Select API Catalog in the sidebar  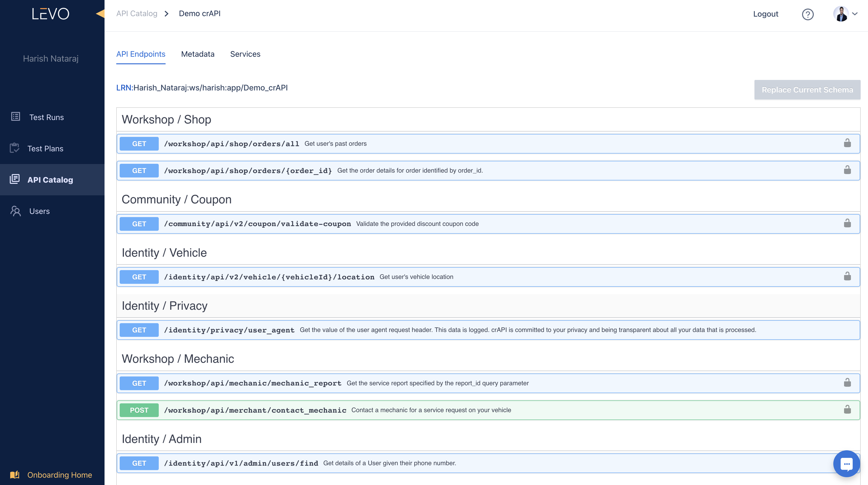point(52,180)
